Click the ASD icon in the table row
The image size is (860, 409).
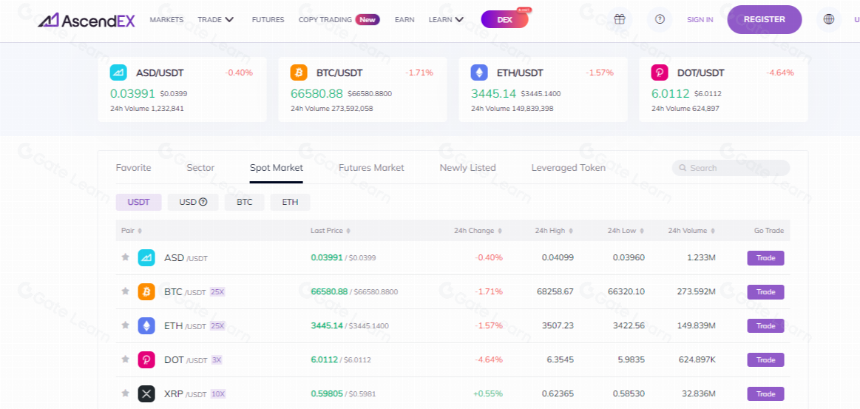click(146, 258)
